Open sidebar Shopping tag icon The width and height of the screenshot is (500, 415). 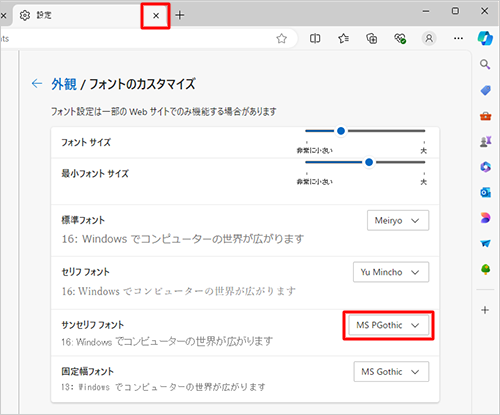pos(485,90)
